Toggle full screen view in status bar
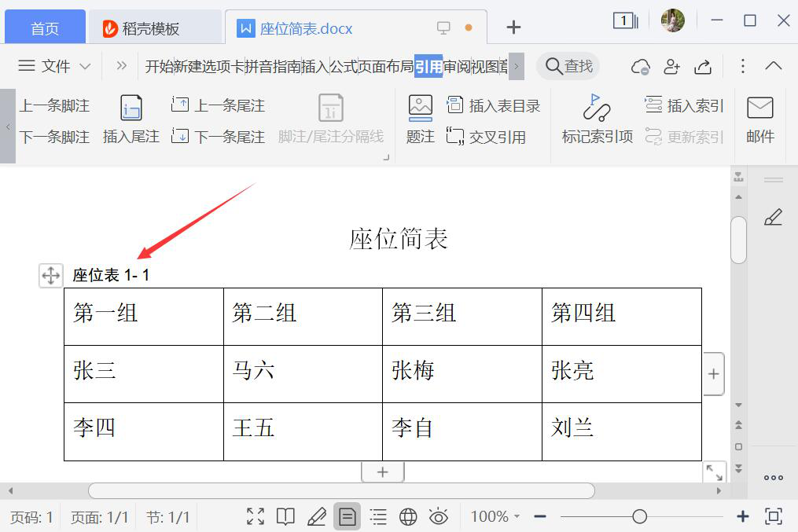The height and width of the screenshot is (532, 798). click(256, 516)
